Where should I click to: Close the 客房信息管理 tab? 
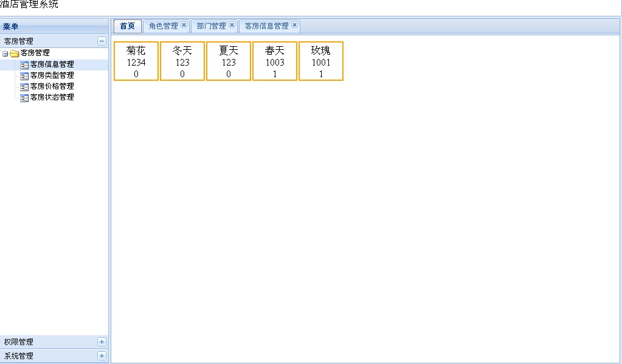[294, 26]
